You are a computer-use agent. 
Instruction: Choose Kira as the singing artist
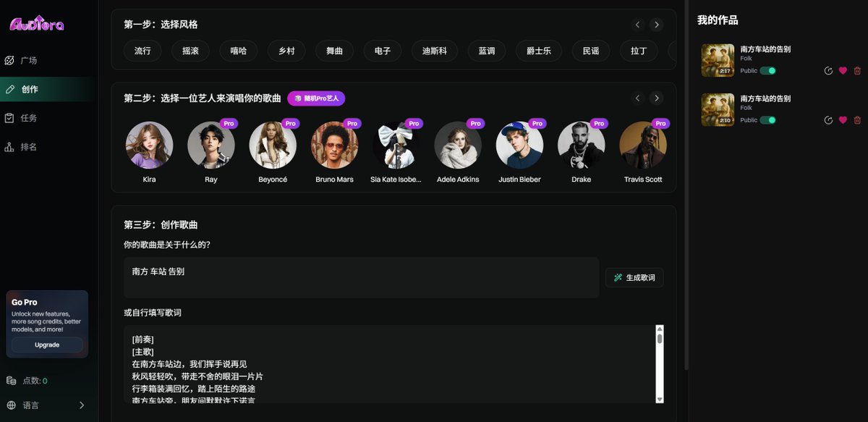tap(149, 145)
